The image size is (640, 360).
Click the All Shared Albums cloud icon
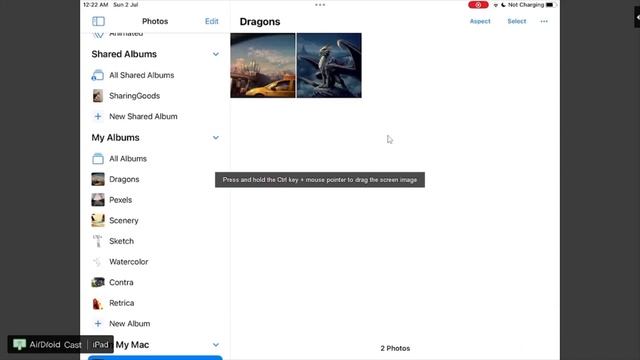[98, 75]
